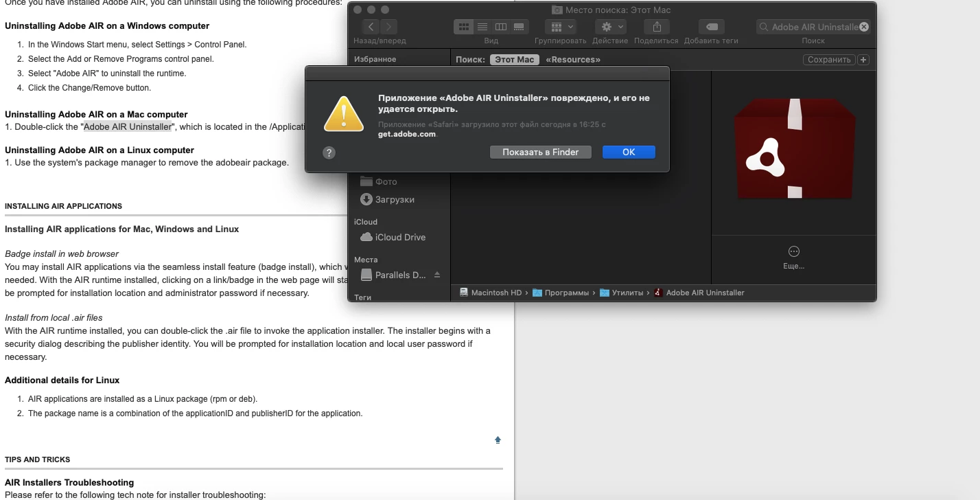Click the Add Tags toolbar icon
This screenshot has width=980, height=500.
712,27
